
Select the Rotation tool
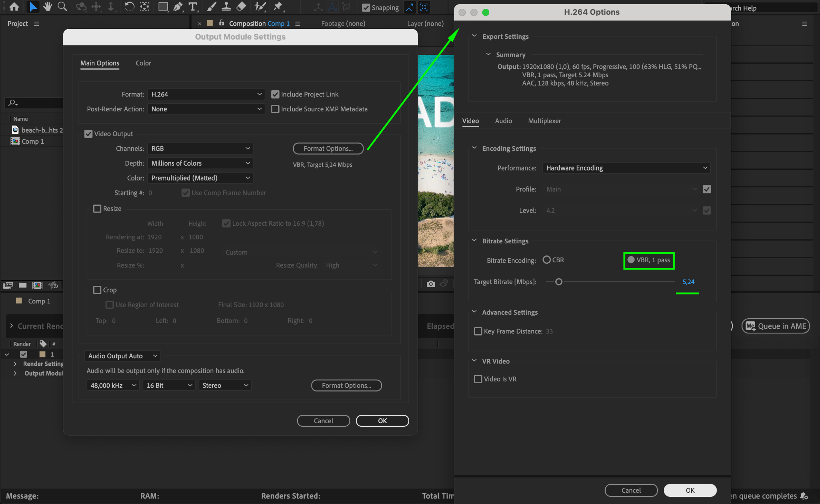129,6
